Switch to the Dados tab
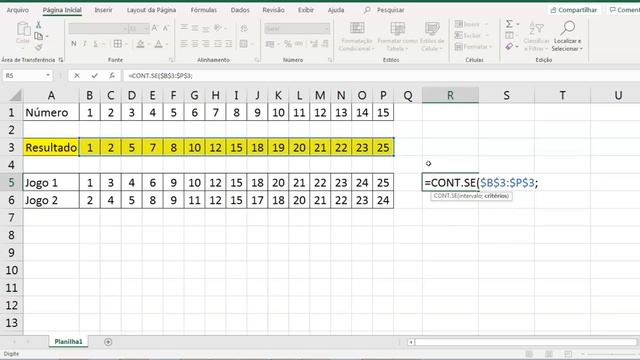640x360 pixels. pos(240,10)
